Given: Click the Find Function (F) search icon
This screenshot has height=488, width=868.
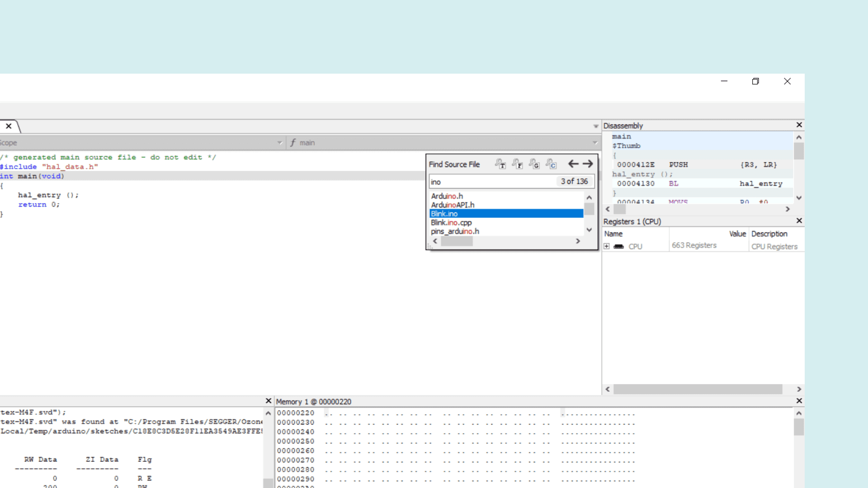Looking at the screenshot, I should tap(517, 164).
